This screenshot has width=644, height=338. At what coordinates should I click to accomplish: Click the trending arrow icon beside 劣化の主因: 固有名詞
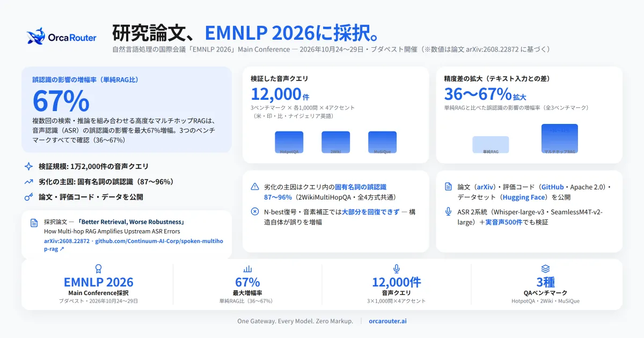(x=29, y=181)
